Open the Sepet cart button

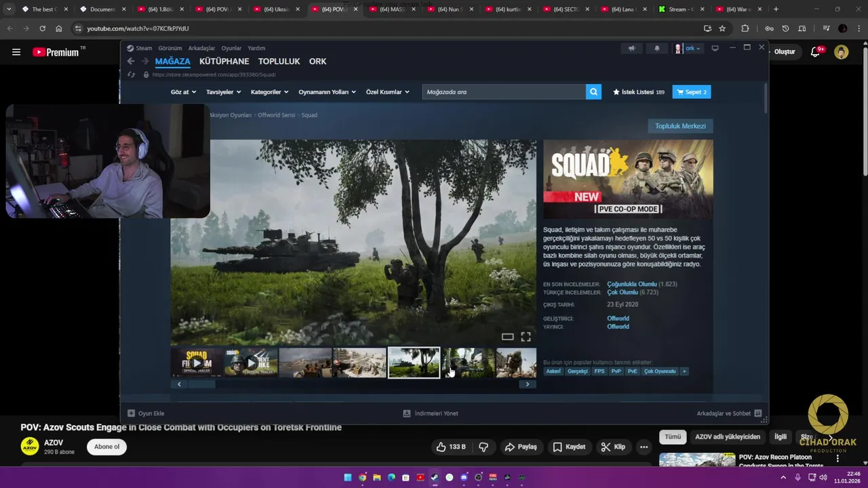(x=692, y=92)
